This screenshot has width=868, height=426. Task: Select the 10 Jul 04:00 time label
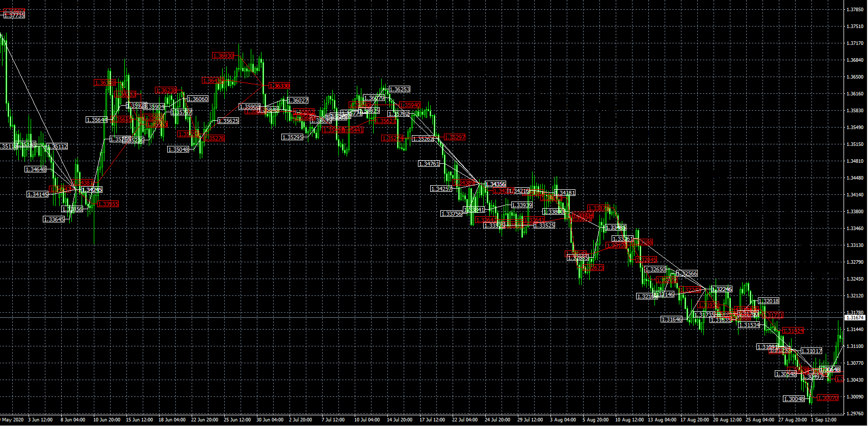[x=367, y=420]
